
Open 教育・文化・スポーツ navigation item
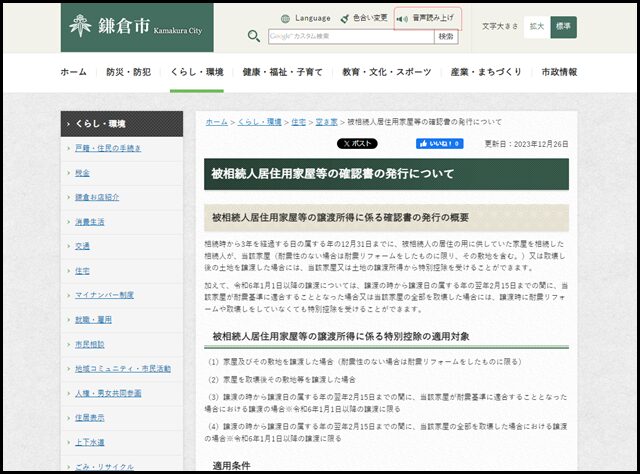pyautogui.click(x=387, y=72)
